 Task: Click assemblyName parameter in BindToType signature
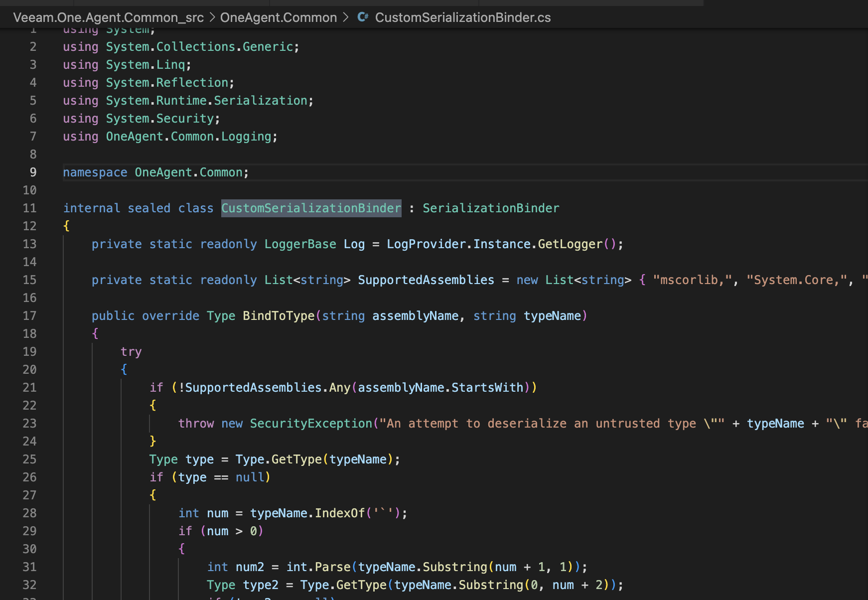pos(415,316)
